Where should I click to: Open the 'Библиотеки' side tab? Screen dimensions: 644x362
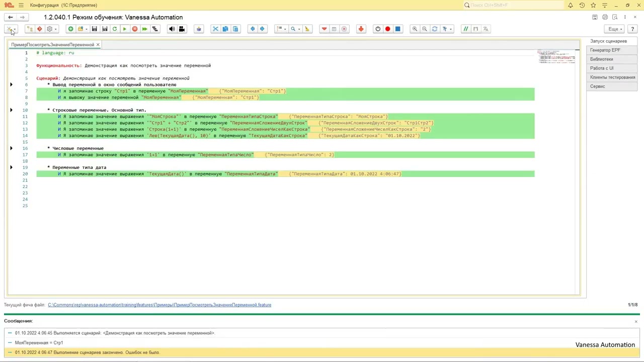click(x=602, y=59)
